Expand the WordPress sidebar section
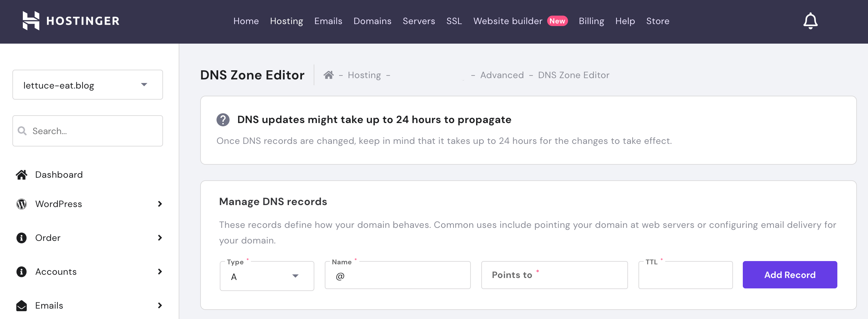868x319 pixels. [x=160, y=204]
